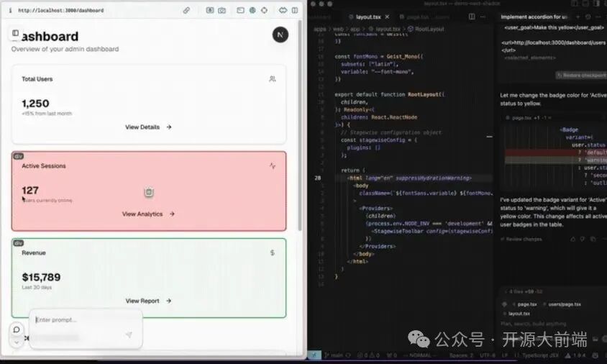The image size is (607, 364).
Task: Open View Analytics on Active Sessions card
Action: click(148, 214)
